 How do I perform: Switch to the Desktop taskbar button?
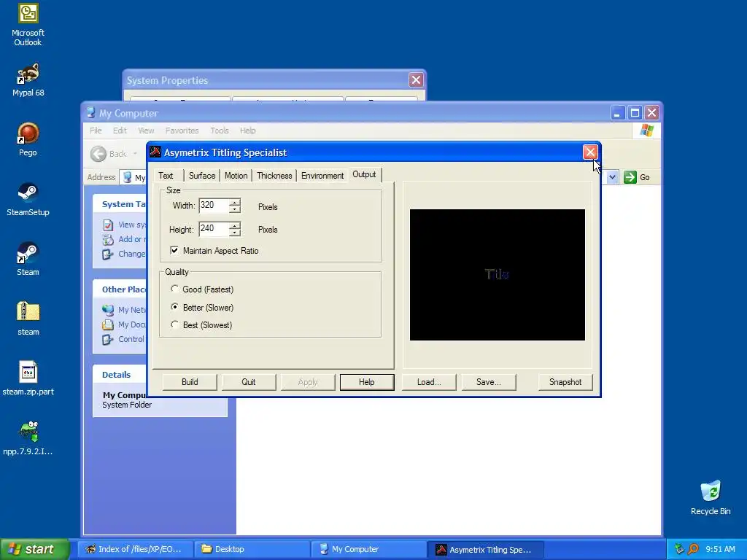point(252,549)
